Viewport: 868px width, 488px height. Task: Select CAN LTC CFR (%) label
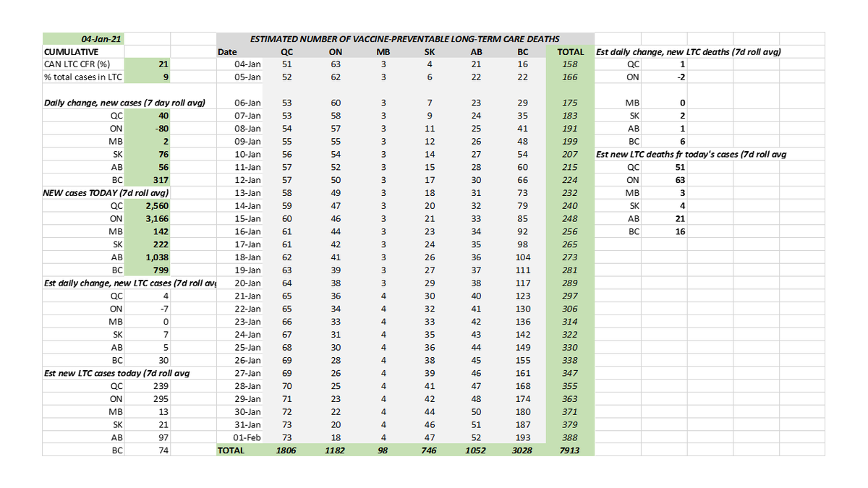83,64
